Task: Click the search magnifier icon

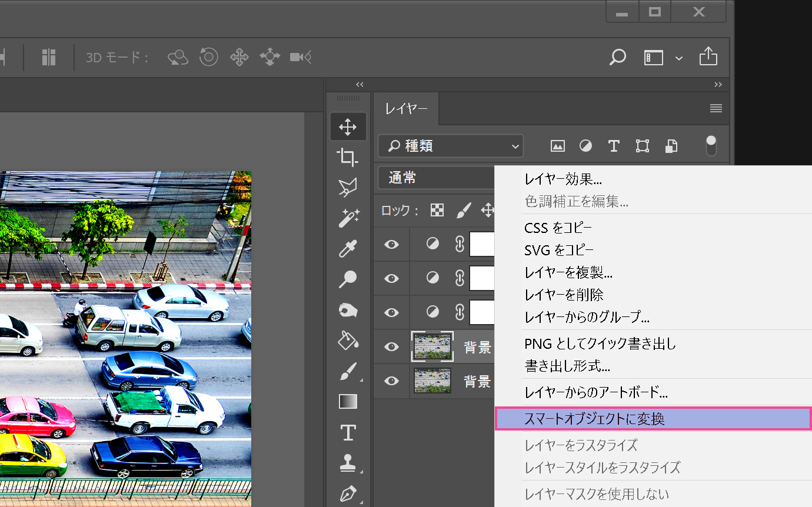Action: 617,57
